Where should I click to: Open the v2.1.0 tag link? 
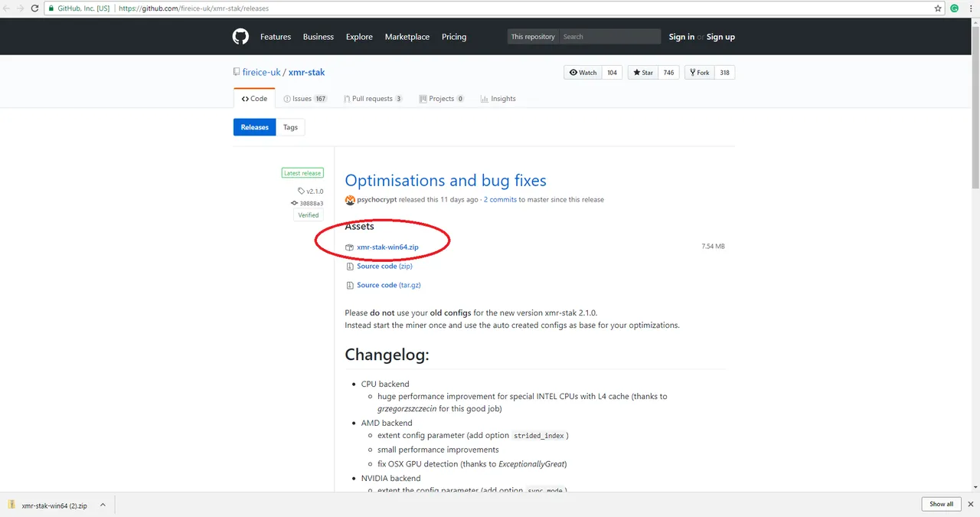(x=311, y=191)
